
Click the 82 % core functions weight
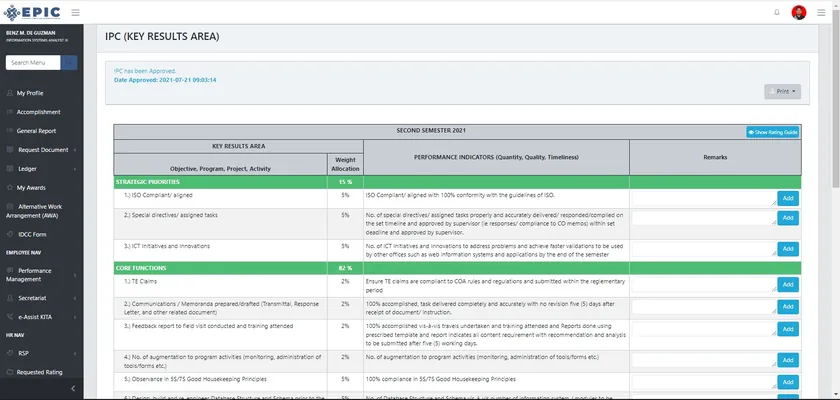point(346,268)
